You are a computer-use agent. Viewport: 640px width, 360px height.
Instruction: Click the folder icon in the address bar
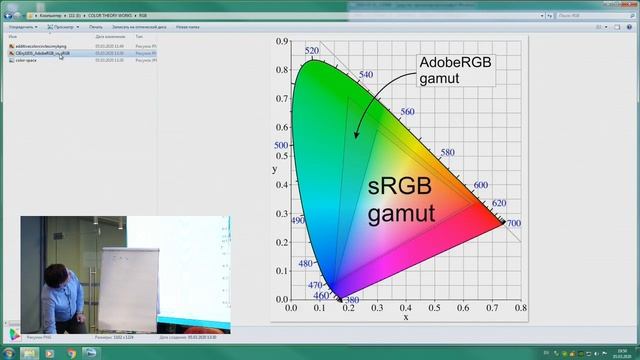pos(30,16)
